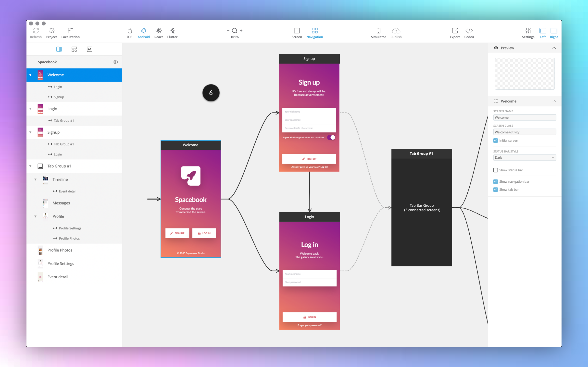
Task: Collapse the Timeline tree item
Action: click(x=36, y=179)
